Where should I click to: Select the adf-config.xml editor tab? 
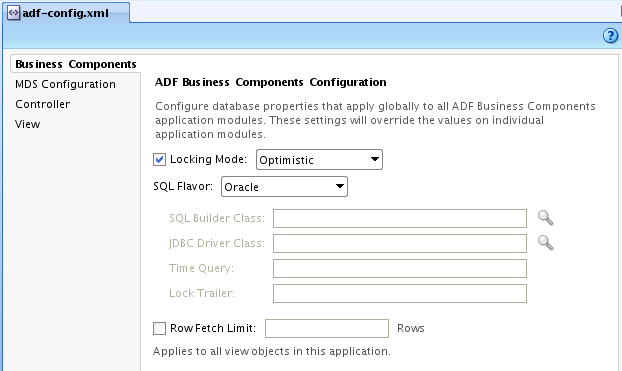(x=65, y=13)
